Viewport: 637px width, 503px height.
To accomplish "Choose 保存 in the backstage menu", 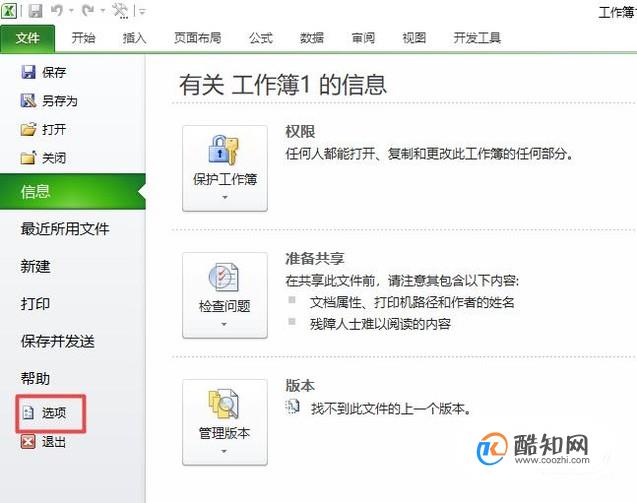I will click(54, 73).
